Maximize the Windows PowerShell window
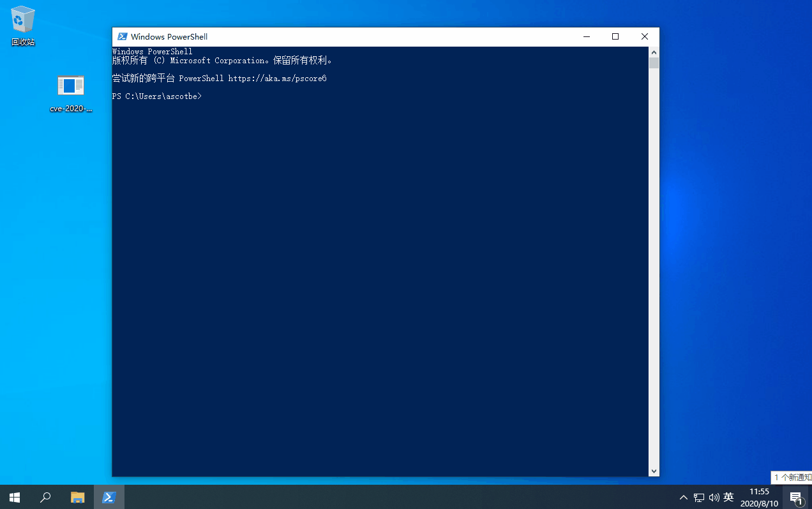812x509 pixels. pyautogui.click(x=615, y=37)
